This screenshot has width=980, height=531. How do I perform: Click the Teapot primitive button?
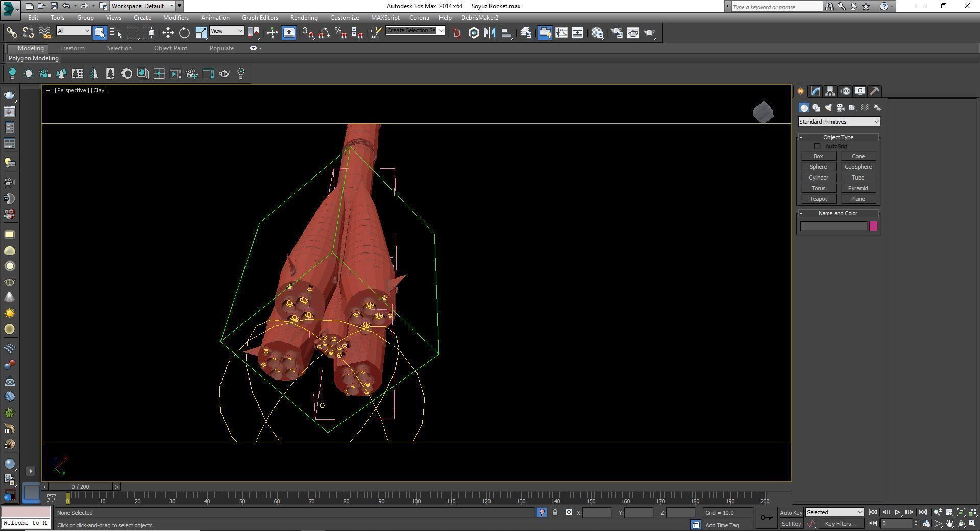[x=818, y=199]
